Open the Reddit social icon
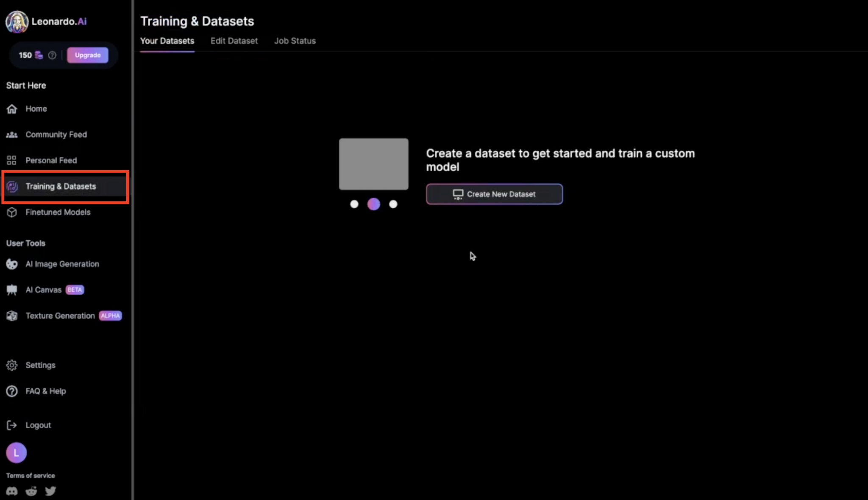 tap(31, 491)
